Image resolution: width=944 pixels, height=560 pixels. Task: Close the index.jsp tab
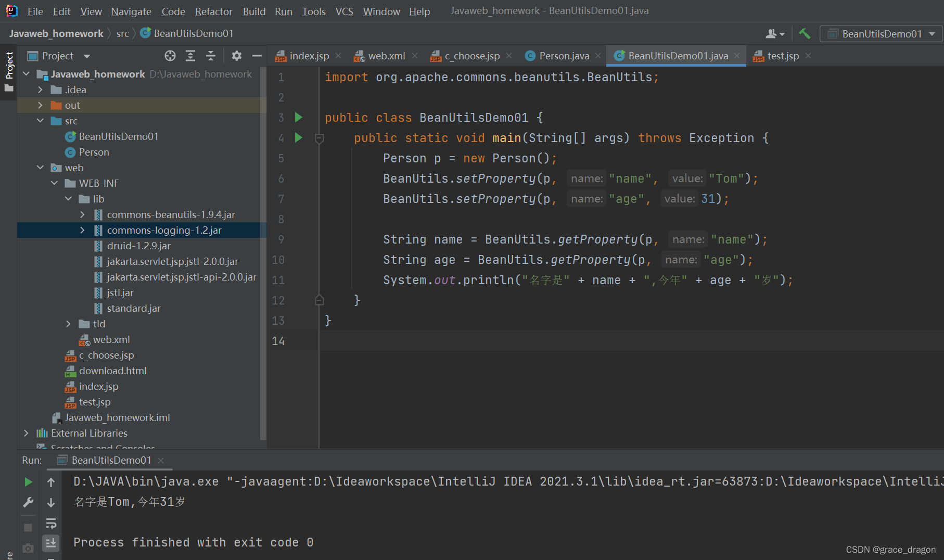click(338, 56)
